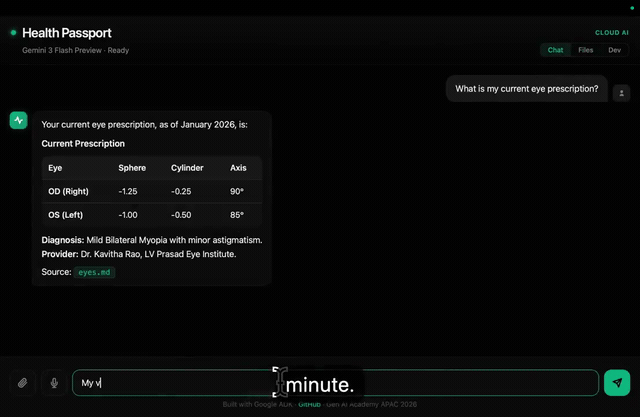
Task: Click small green indicator dot in top corner
Action: click(x=632, y=8)
